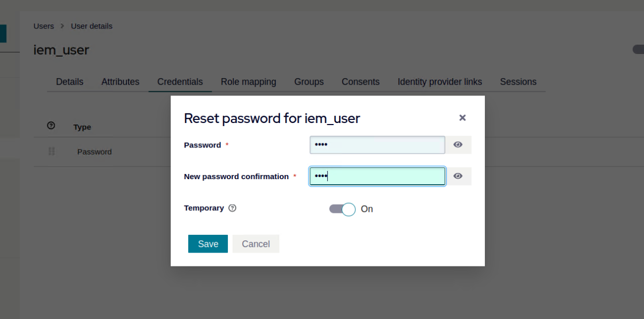The image size is (644, 319).
Task: View the Consents tab
Action: click(360, 82)
